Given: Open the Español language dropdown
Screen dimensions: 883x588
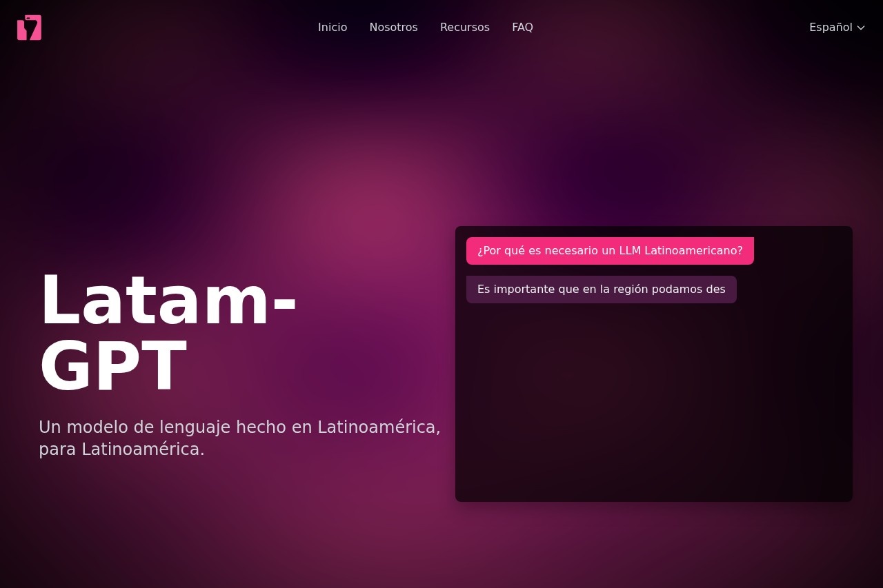Looking at the screenshot, I should (837, 28).
